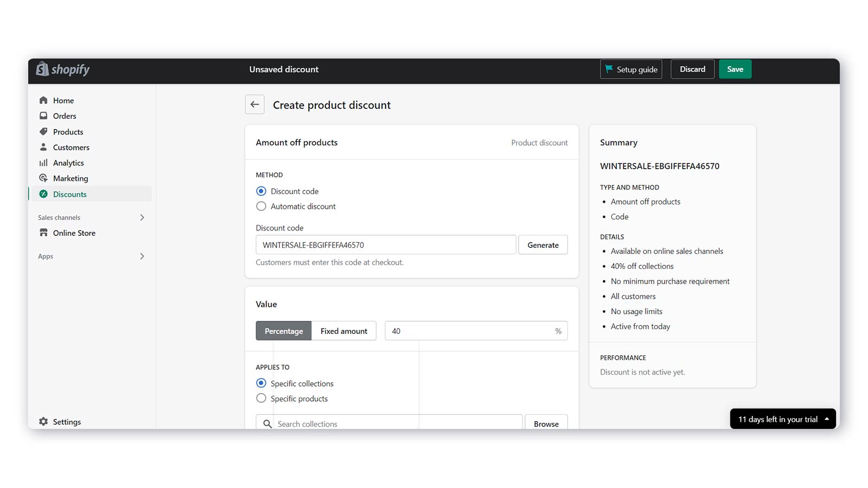This screenshot has height=488, width=868.
Task: Click 'Available on online sales channels' text
Action: click(x=667, y=251)
